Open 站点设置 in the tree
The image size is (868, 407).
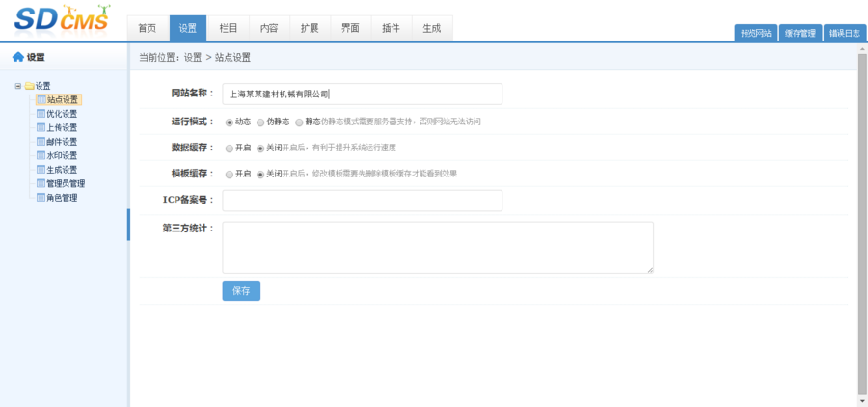62,99
